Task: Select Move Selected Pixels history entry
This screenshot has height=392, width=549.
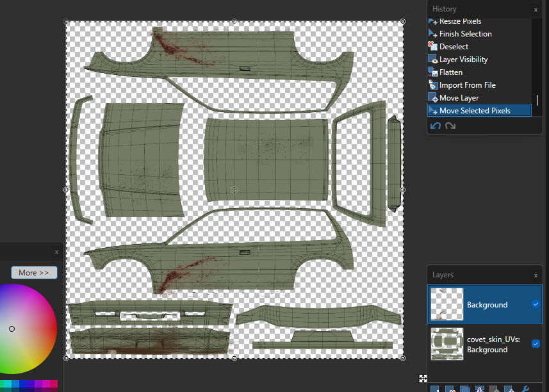Action: 479,111
